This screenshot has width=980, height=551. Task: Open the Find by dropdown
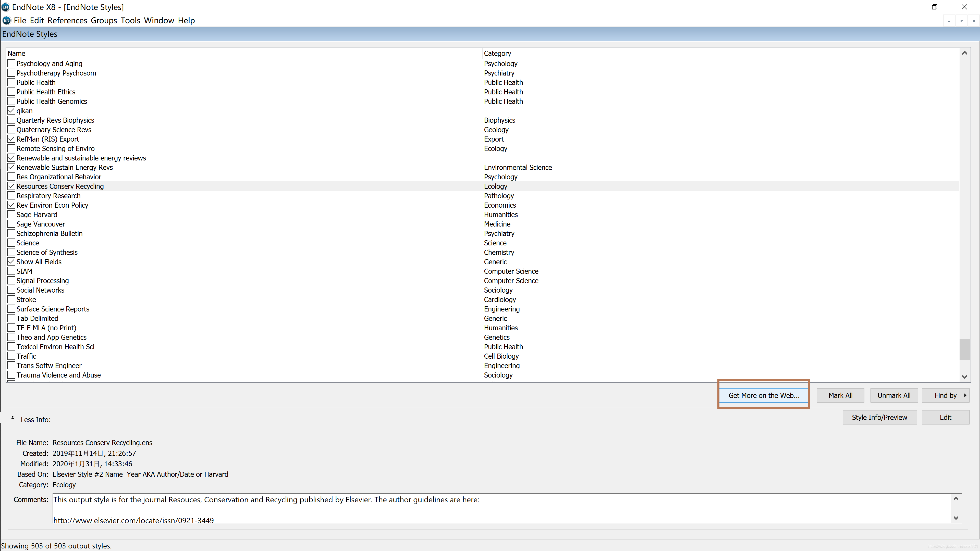point(946,395)
